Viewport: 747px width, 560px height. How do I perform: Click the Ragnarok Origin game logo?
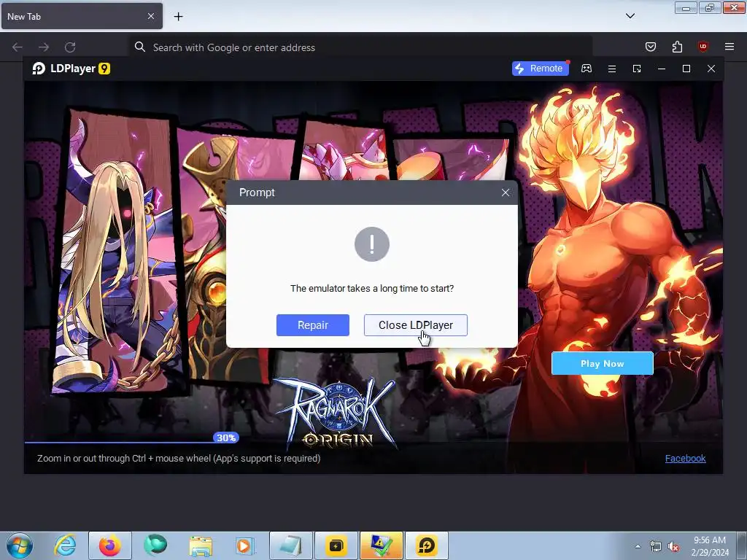[338, 413]
